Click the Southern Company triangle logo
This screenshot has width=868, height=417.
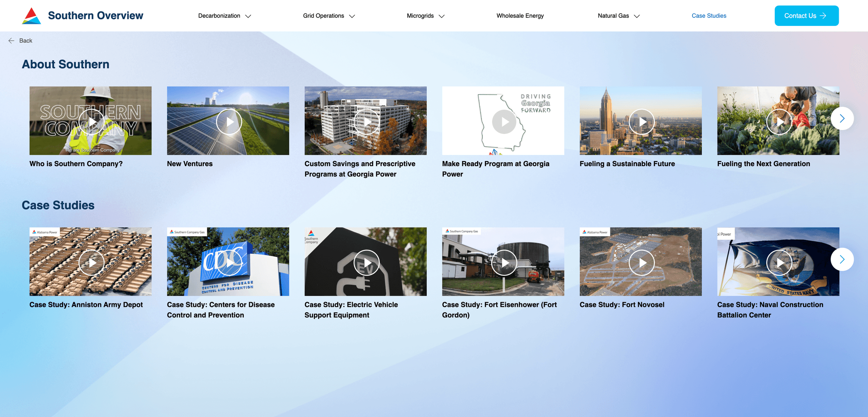point(31,16)
